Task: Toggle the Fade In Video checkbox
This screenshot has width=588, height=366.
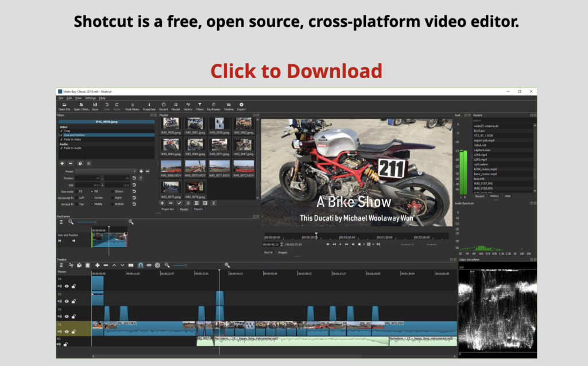Action: pyautogui.click(x=61, y=139)
